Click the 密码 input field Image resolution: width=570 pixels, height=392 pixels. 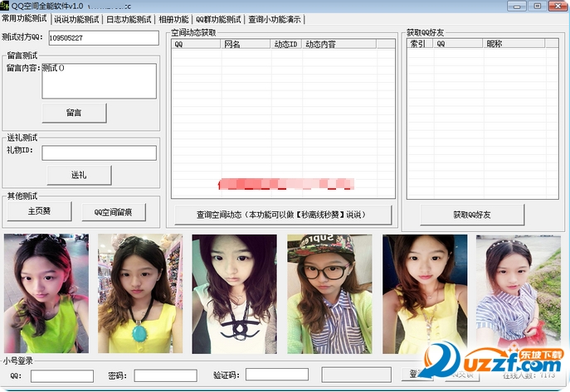[165, 375]
